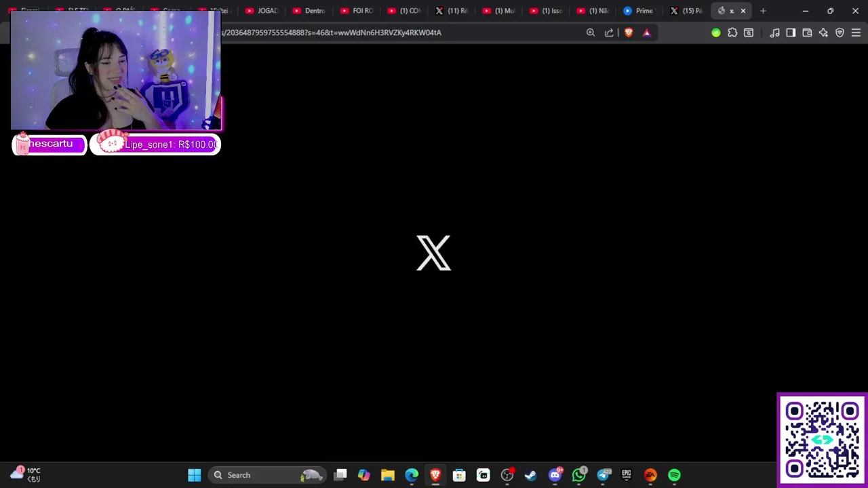Viewport: 868px width, 488px height.
Task: Open Epic Games Launcher from taskbar
Action: click(627, 475)
